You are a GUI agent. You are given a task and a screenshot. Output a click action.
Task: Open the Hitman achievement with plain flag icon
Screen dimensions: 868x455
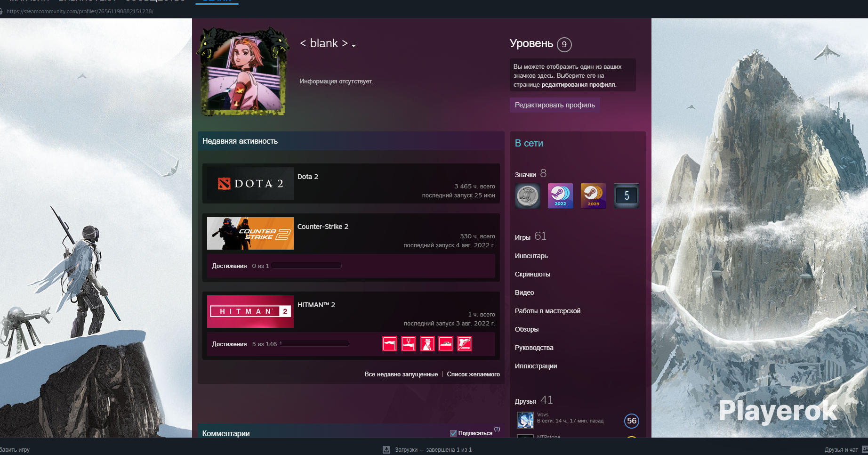390,344
